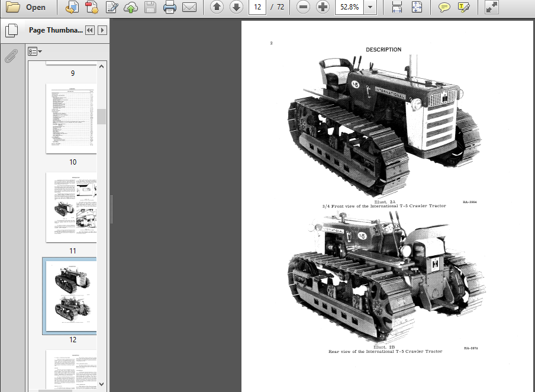This screenshot has height=392, width=535.
Task: Add a sticky note comment
Action: pyautogui.click(x=444, y=7)
